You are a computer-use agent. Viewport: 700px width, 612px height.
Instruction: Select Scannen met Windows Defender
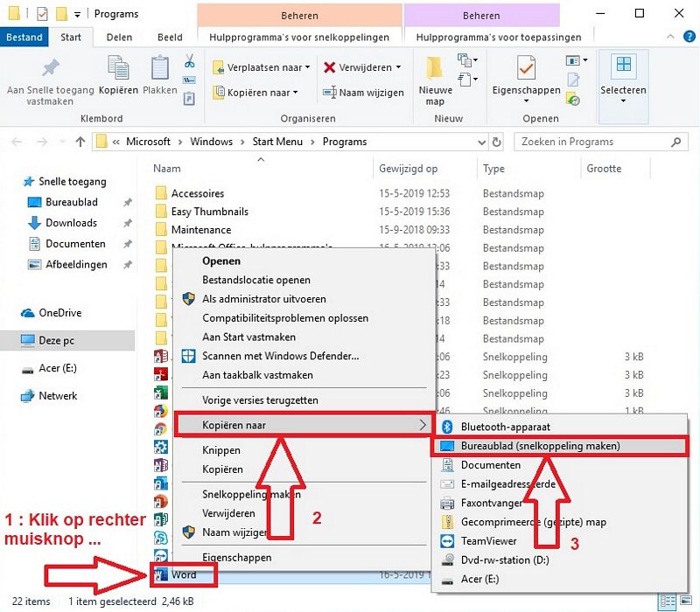(304, 356)
